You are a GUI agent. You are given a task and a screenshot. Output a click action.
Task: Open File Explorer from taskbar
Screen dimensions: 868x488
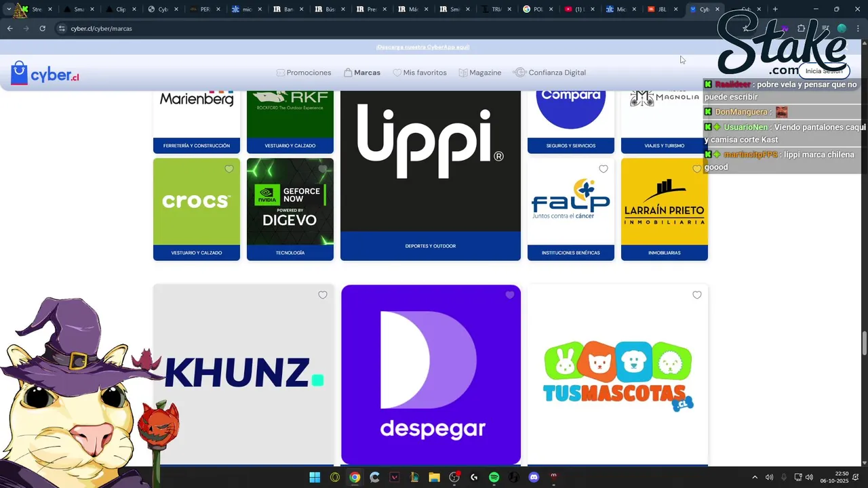(x=434, y=477)
